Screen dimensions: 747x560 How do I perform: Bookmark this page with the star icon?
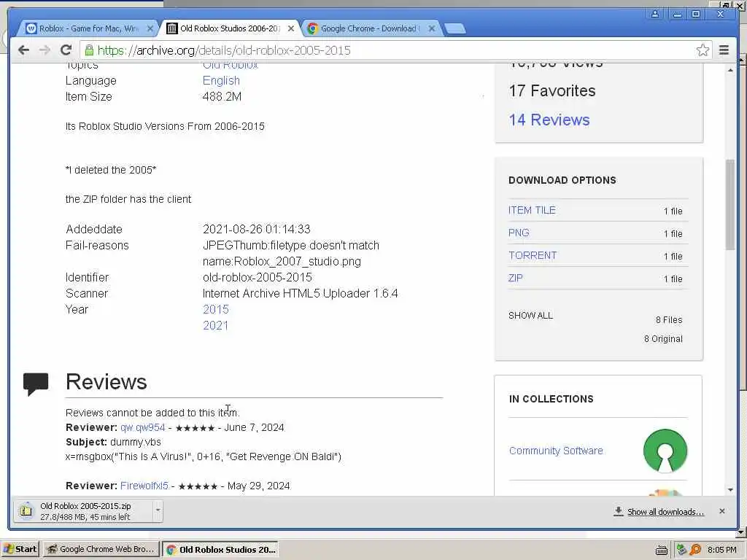point(703,50)
